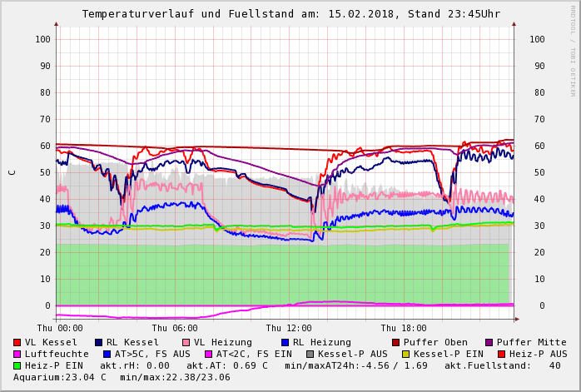Image resolution: width=581 pixels, height=392 pixels.
Task: Click the Thu 18:00 time axis label
Action: click(404, 328)
